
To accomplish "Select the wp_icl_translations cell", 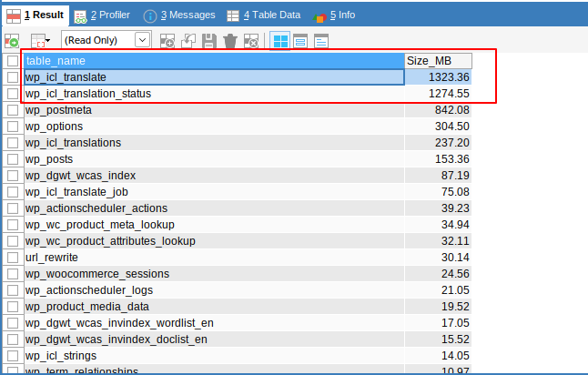I will 214,143.
